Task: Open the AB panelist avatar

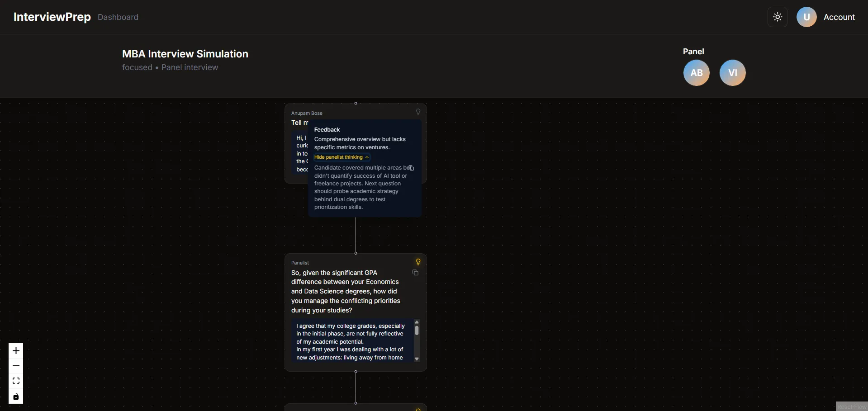Action: (x=696, y=72)
